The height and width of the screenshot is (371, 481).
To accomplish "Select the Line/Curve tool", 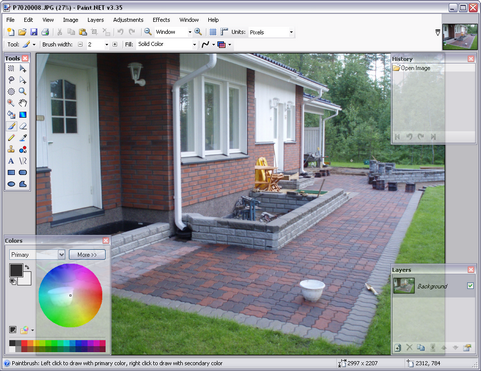I will click(x=23, y=161).
